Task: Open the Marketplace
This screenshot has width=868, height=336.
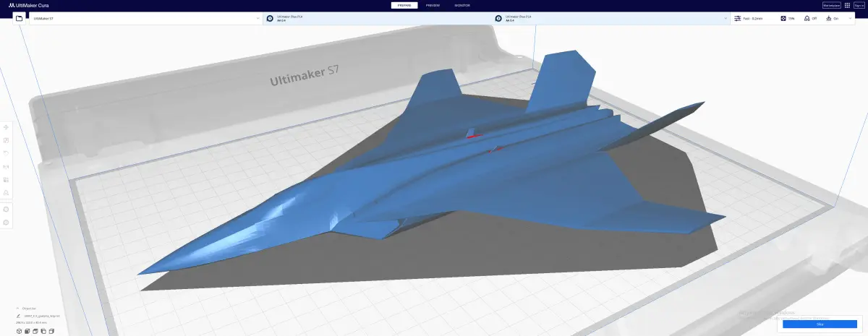Action: 830,5
